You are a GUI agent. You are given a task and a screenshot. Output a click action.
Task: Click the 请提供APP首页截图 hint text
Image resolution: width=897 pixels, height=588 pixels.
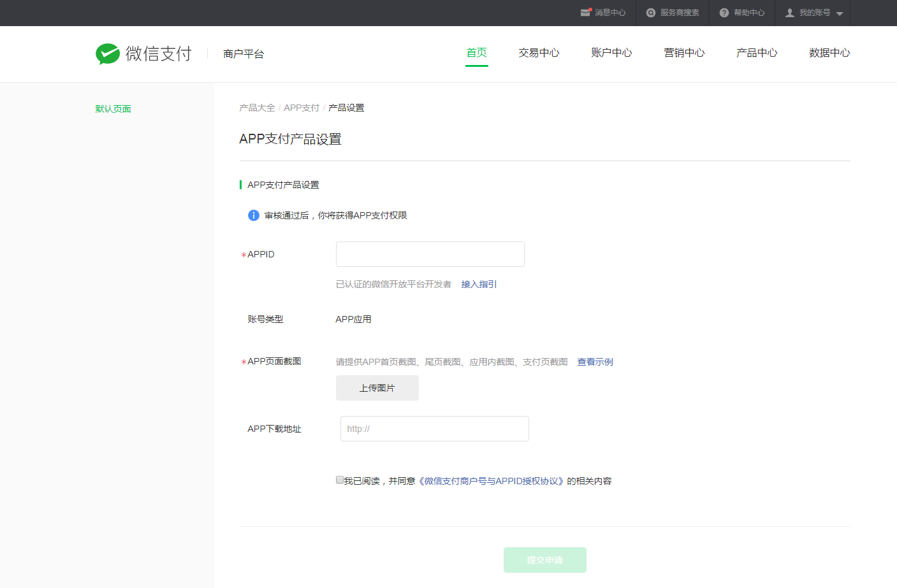point(451,362)
